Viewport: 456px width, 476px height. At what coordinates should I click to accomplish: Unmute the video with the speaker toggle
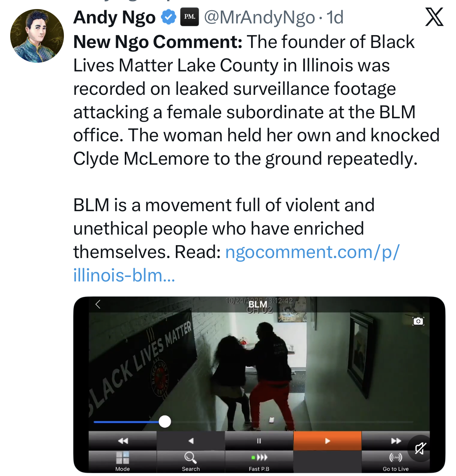420,448
